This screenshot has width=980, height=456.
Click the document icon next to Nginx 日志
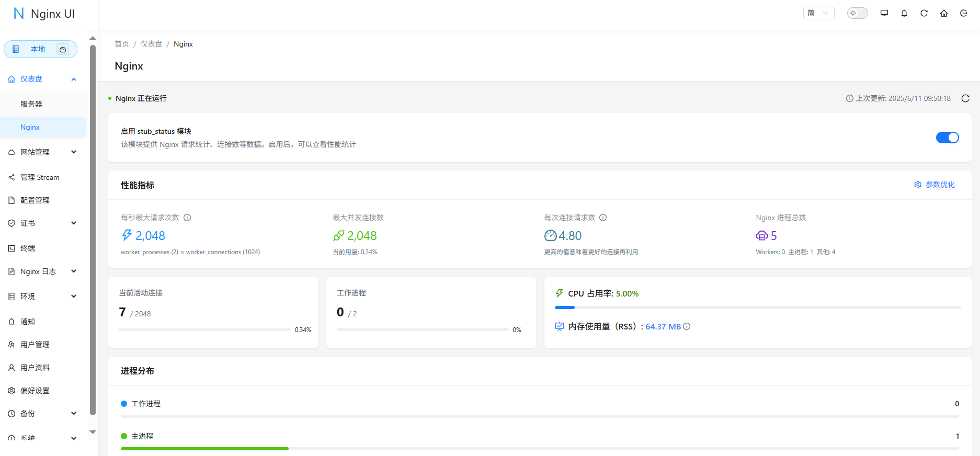pyautogui.click(x=12, y=271)
